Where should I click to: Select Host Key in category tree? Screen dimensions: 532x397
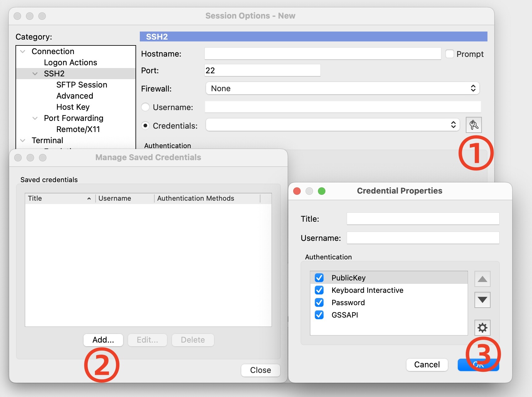73,107
